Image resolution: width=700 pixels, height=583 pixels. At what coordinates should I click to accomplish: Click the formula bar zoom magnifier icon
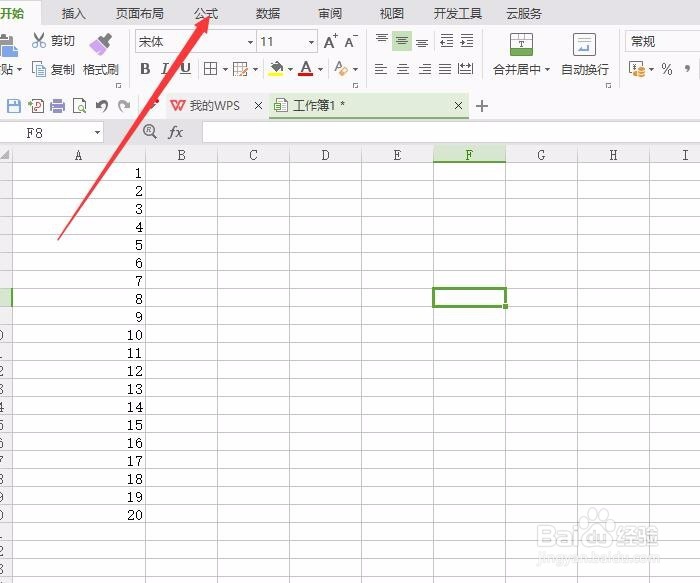150,131
